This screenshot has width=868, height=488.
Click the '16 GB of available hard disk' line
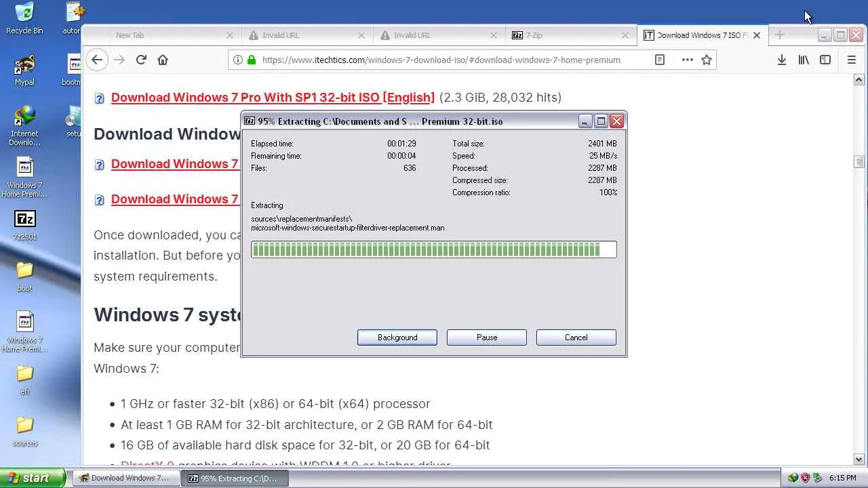[x=305, y=445]
